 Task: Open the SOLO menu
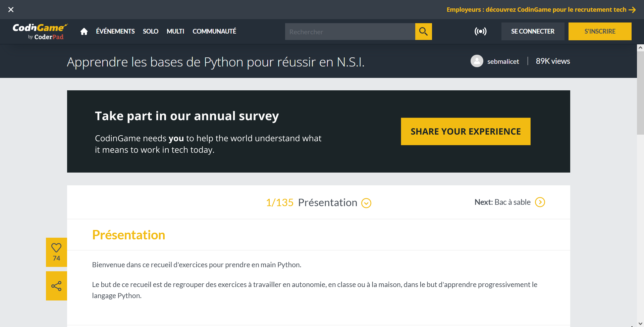(151, 31)
